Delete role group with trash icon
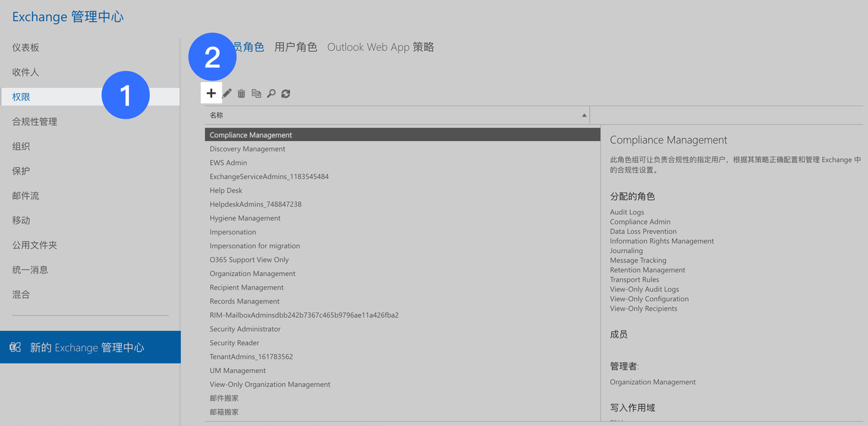This screenshot has height=426, width=868. 241,93
